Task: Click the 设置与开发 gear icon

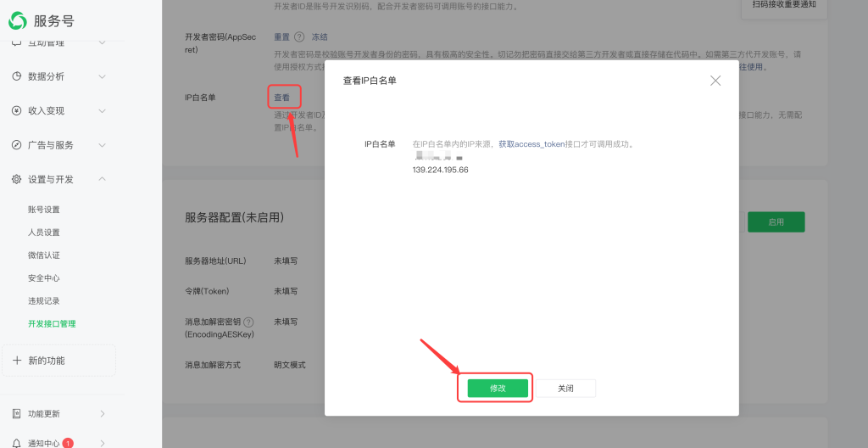Action: [17, 180]
